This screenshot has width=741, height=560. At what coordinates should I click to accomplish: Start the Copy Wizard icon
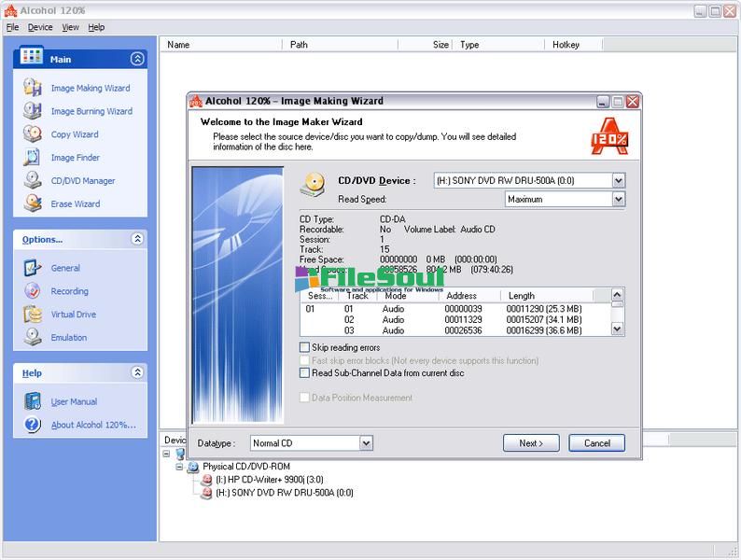pyautogui.click(x=33, y=134)
